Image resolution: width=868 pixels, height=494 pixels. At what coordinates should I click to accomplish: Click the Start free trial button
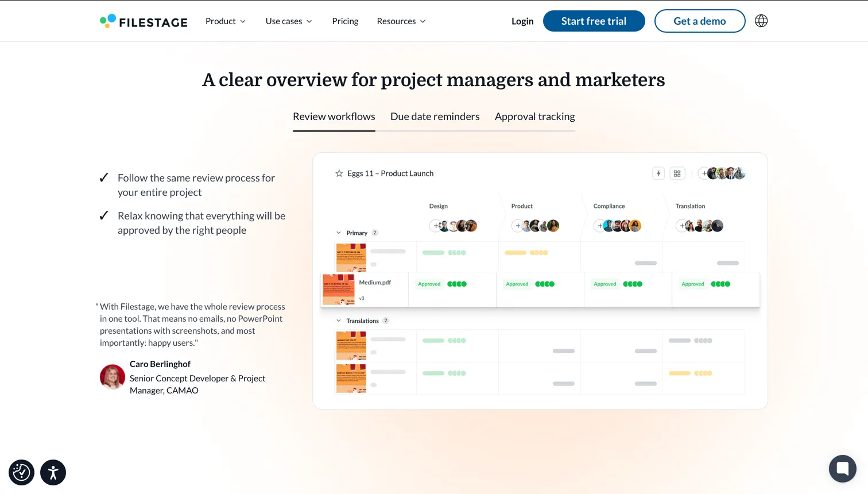594,21
